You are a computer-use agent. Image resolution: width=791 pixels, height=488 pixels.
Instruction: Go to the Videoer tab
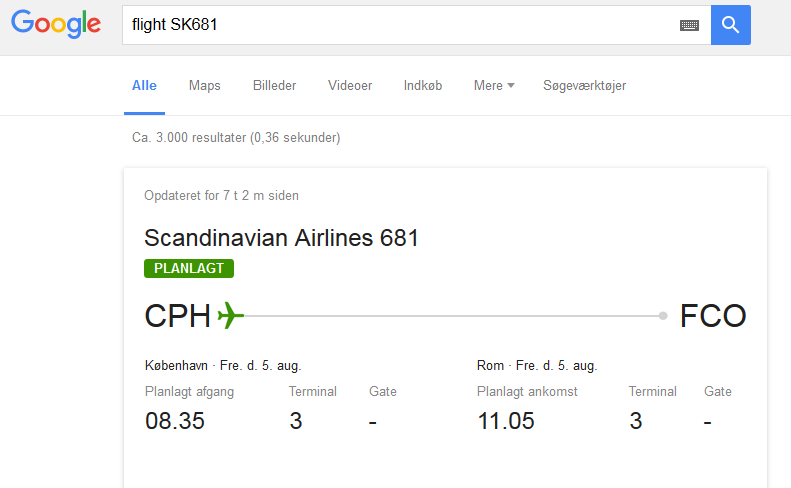point(350,86)
